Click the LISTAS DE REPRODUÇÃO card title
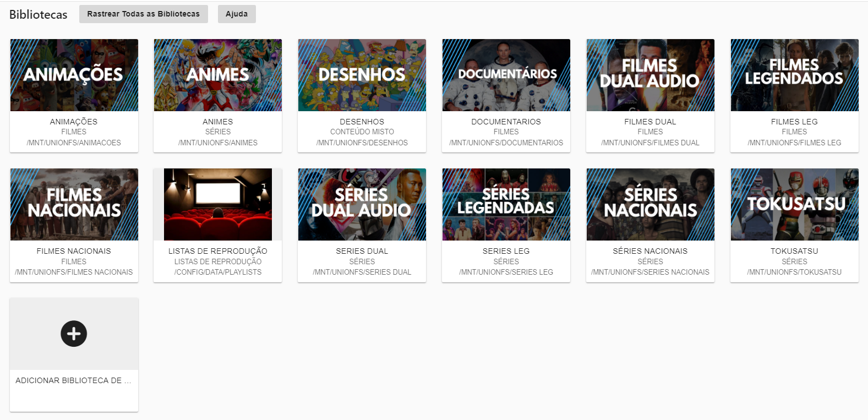This screenshot has width=868, height=420. (x=218, y=251)
